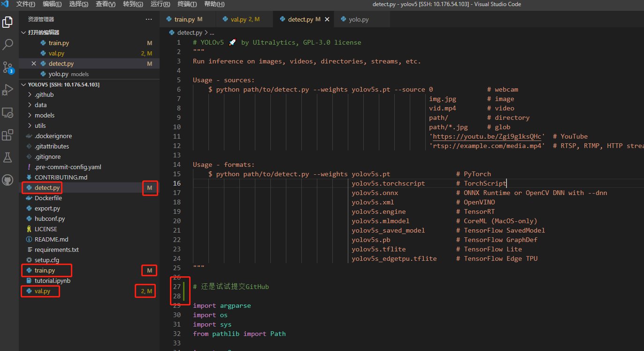The width and height of the screenshot is (644, 351).
Task: Click the CONTRIBUTING.md file icon
Action: (29, 177)
